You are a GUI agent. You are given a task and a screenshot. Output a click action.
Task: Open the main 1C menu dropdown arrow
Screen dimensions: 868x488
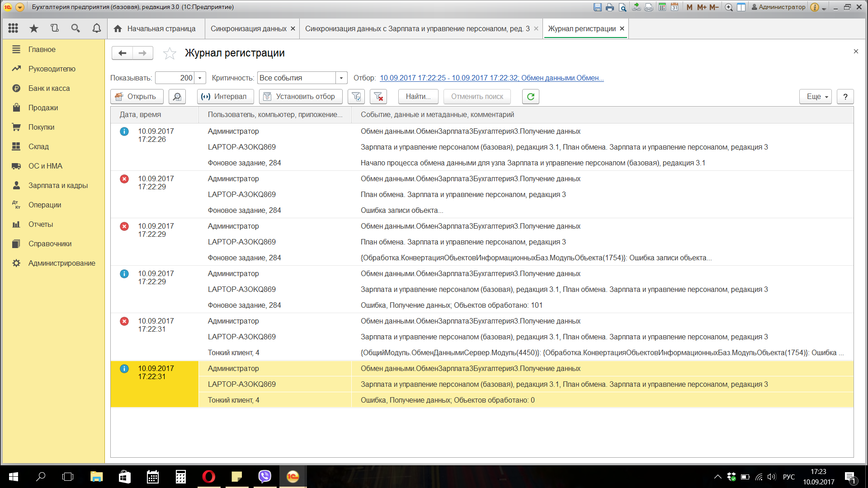click(20, 7)
